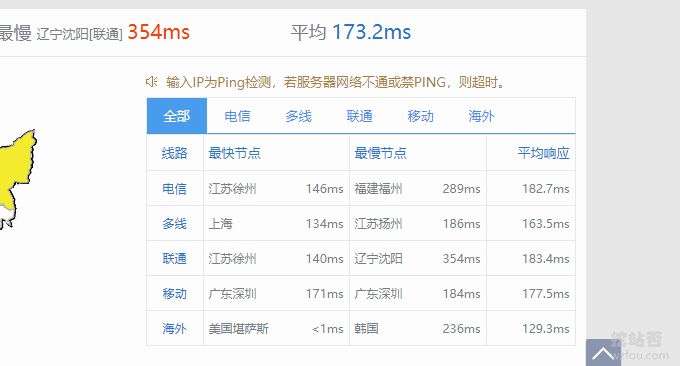Click the 线路 column header

click(x=175, y=153)
